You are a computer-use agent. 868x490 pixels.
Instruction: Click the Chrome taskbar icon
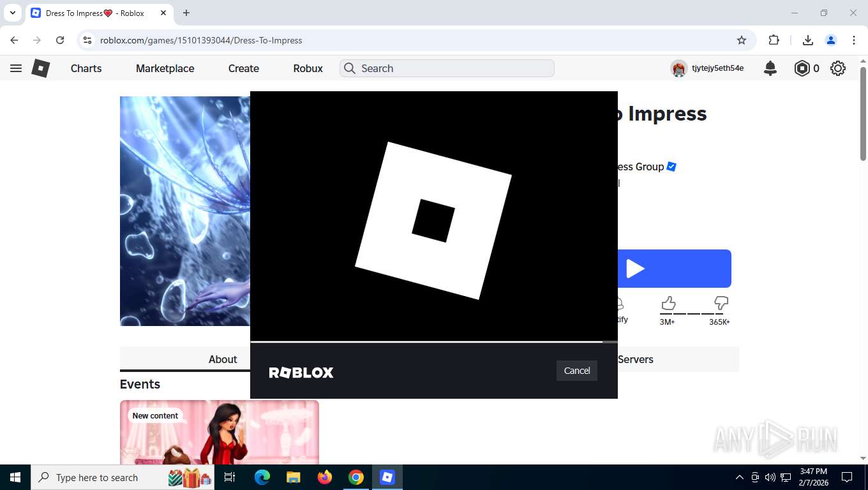click(356, 477)
